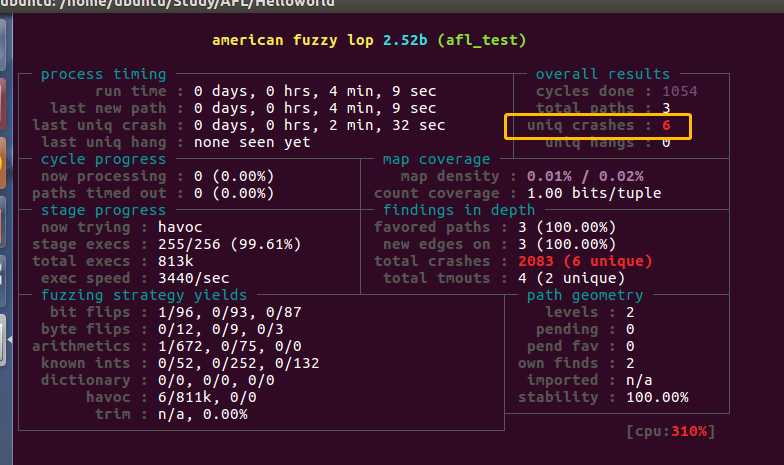This screenshot has width=784, height=465.
Task: Select the last new path row's duration value
Action: tap(315, 108)
